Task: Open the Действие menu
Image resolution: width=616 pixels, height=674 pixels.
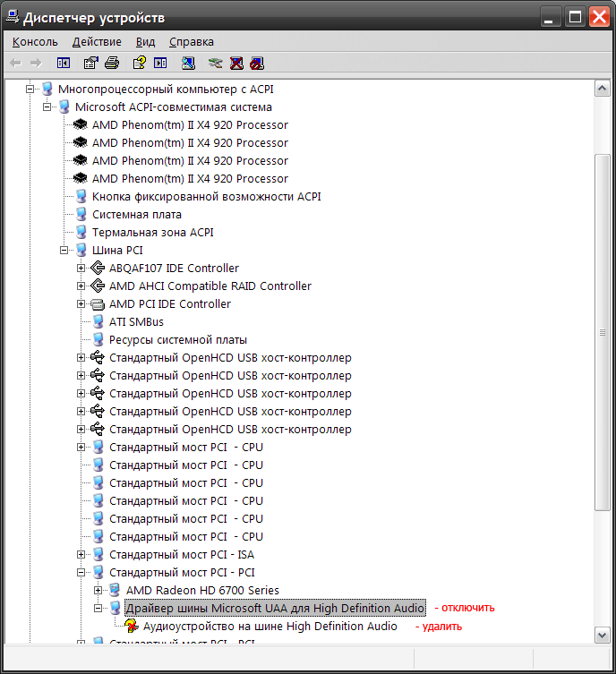Action: point(97,42)
